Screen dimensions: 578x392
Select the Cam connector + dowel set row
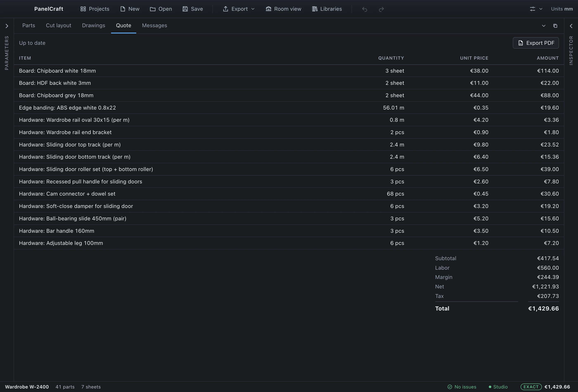point(289,194)
